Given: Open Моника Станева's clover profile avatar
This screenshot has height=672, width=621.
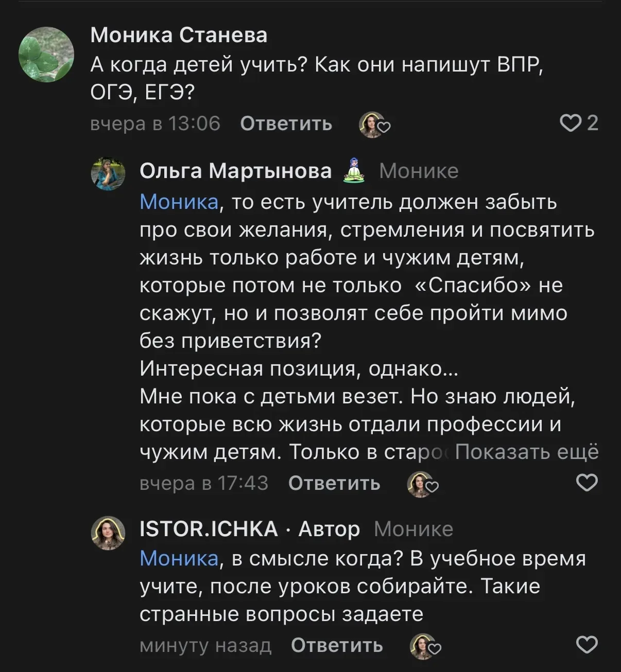Looking at the screenshot, I should pyautogui.click(x=46, y=55).
